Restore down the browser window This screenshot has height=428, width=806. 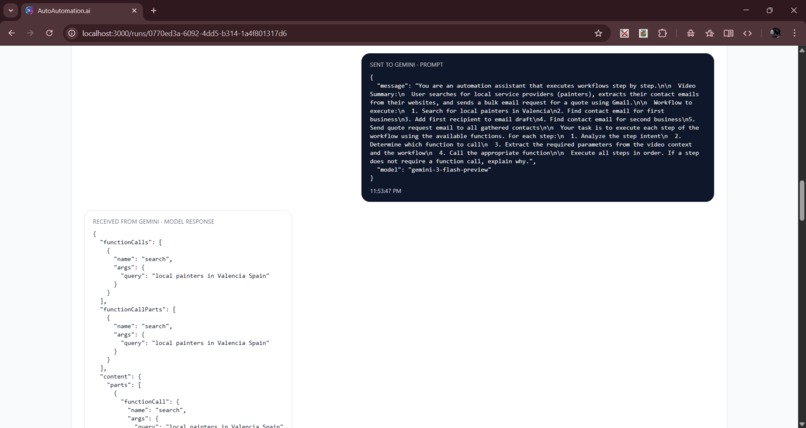click(x=770, y=10)
